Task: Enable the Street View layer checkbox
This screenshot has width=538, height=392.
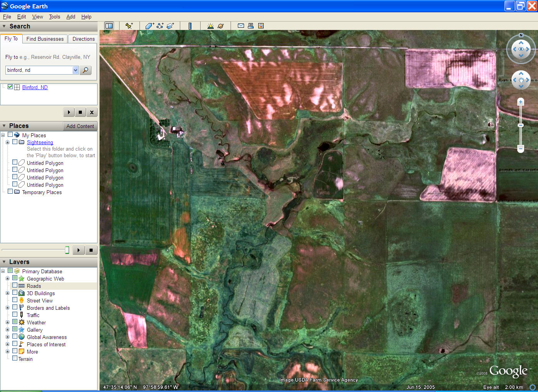Action: 15,300
